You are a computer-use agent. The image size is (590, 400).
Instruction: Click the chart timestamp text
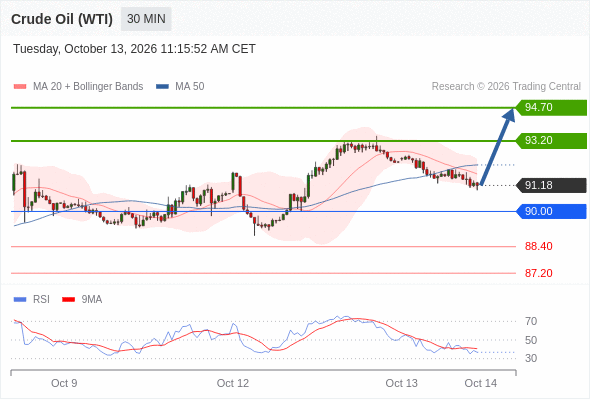point(134,49)
